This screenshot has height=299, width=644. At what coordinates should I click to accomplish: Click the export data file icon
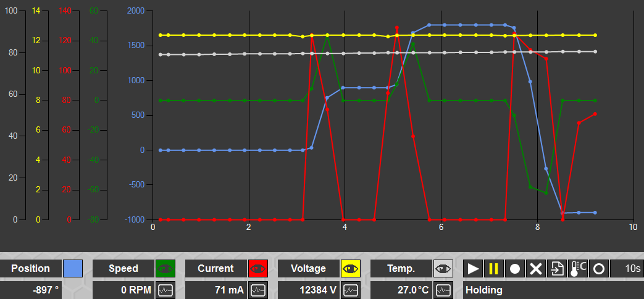coord(557,269)
